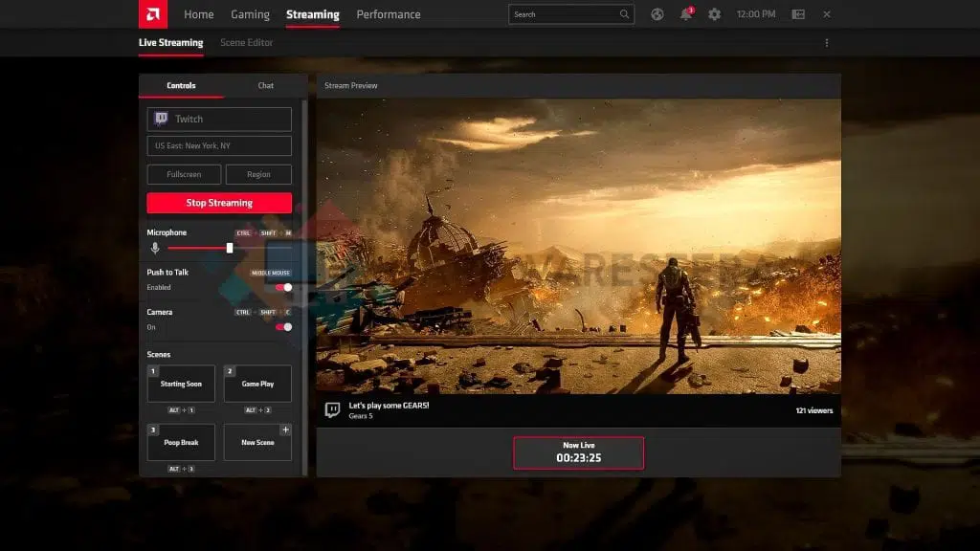Open the Chat panel tab
980x551 pixels.
click(266, 85)
